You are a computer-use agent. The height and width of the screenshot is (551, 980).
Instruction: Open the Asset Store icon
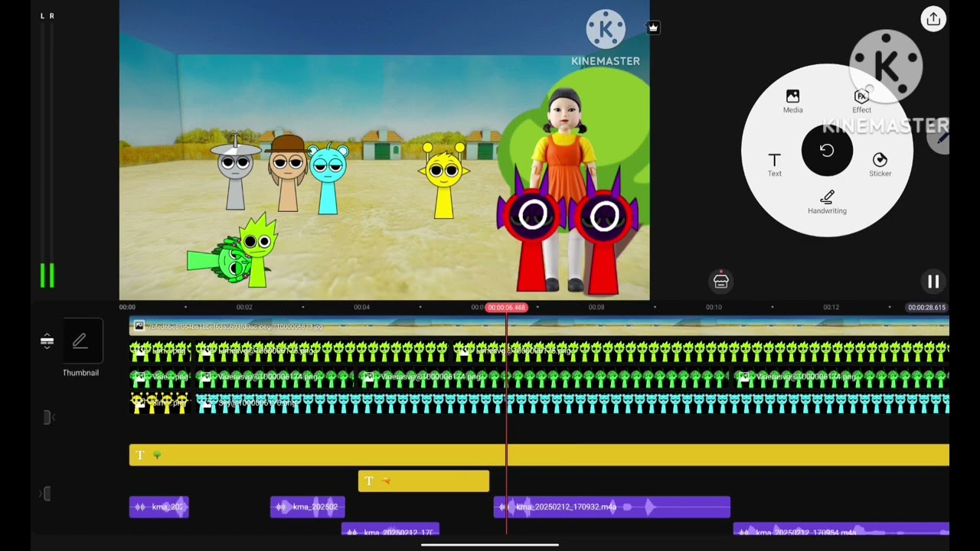(720, 282)
